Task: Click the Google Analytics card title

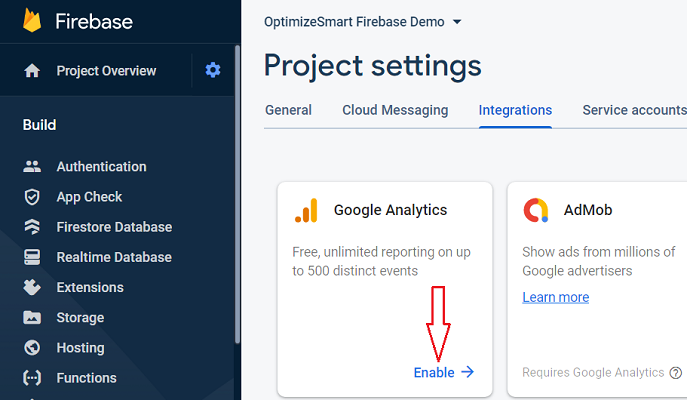Action: point(390,210)
